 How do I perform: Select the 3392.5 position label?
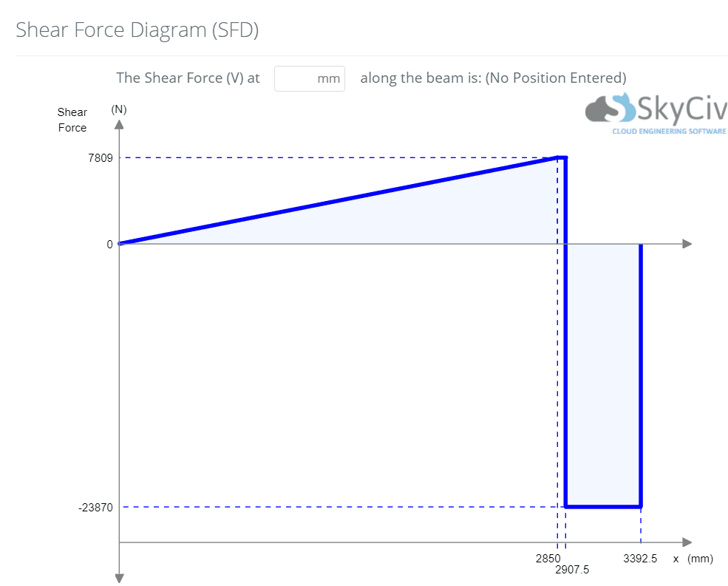[x=640, y=559]
